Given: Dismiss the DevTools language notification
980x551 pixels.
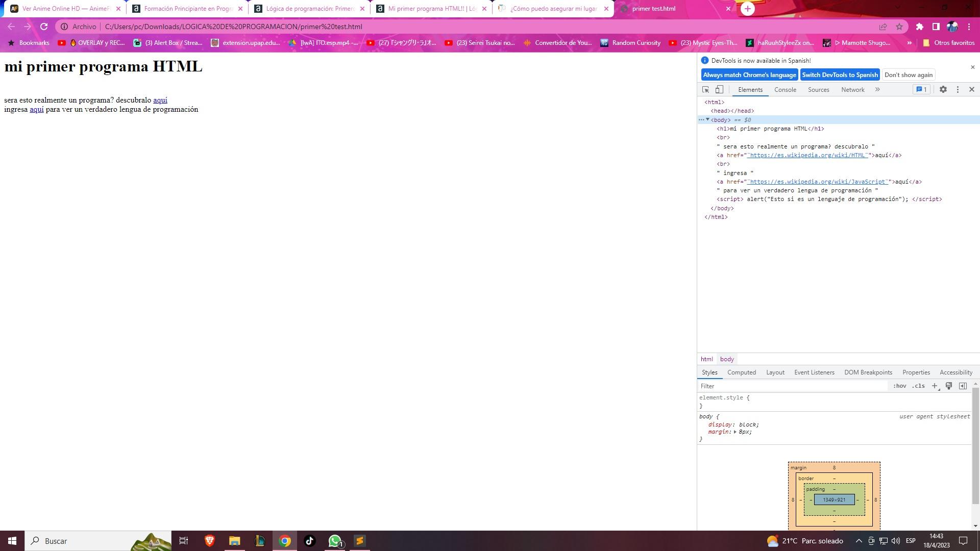Looking at the screenshot, I should click(x=972, y=67).
